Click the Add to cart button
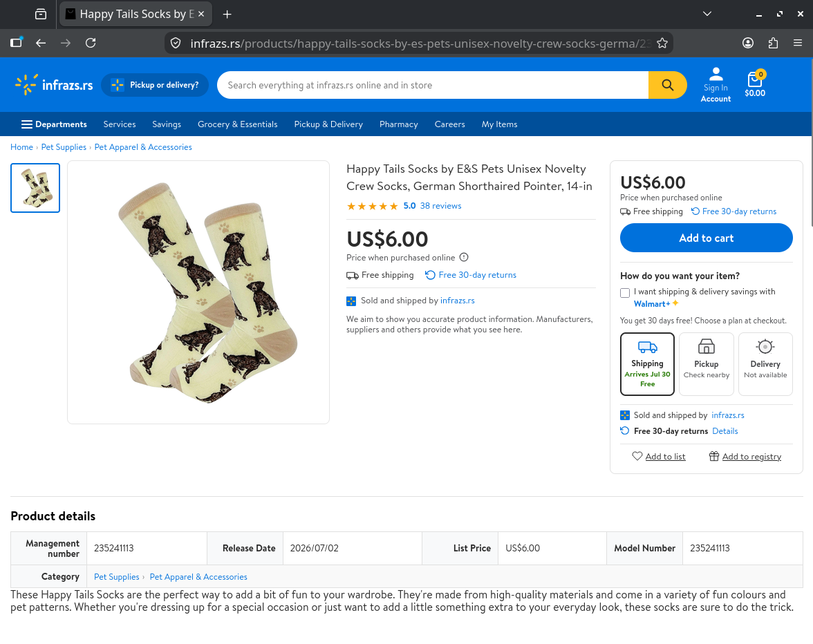This screenshot has height=644, width=813. click(707, 238)
